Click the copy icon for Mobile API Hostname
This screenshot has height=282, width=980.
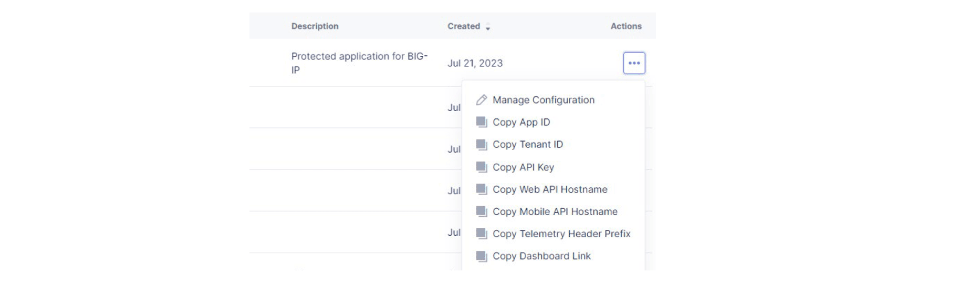tap(481, 211)
